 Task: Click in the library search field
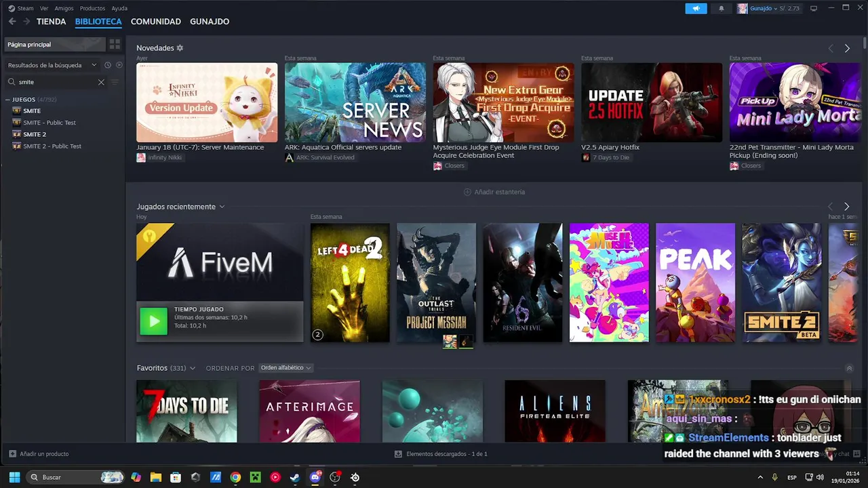[x=56, y=82]
